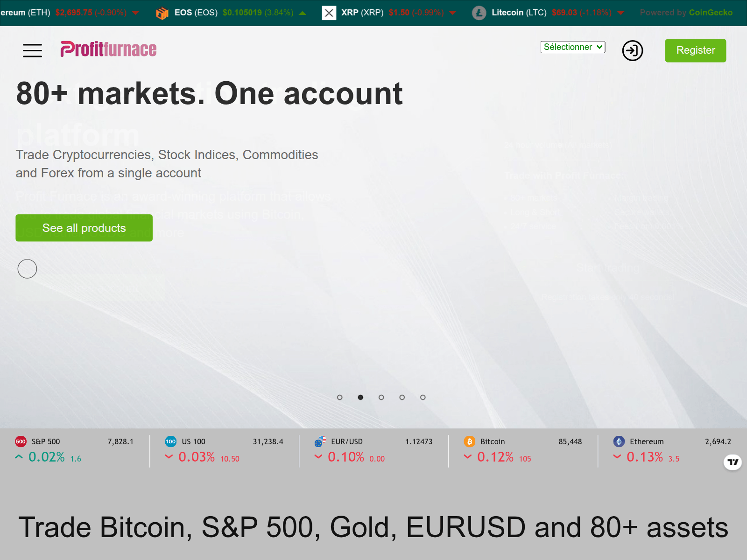Go to the fourth carousel slide dot
The image size is (747, 560).
point(402,398)
